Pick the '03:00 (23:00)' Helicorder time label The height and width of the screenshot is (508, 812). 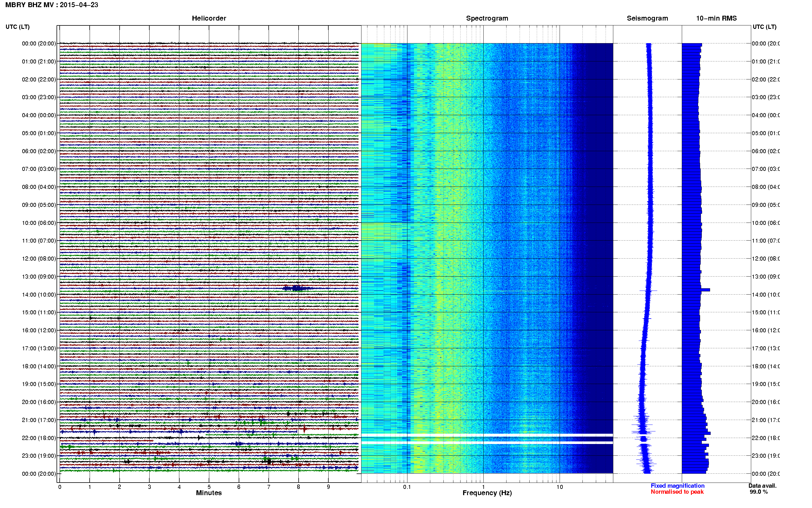tap(39, 97)
